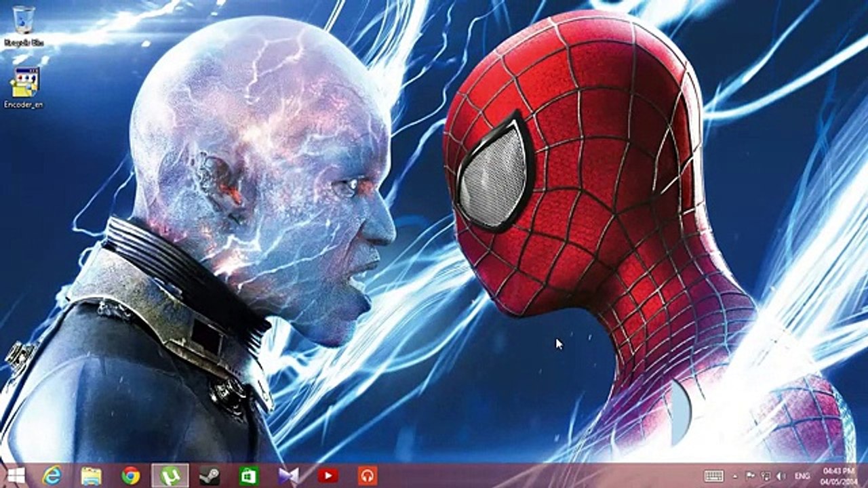Open the Recycle Bin desktop icon

click(24, 26)
